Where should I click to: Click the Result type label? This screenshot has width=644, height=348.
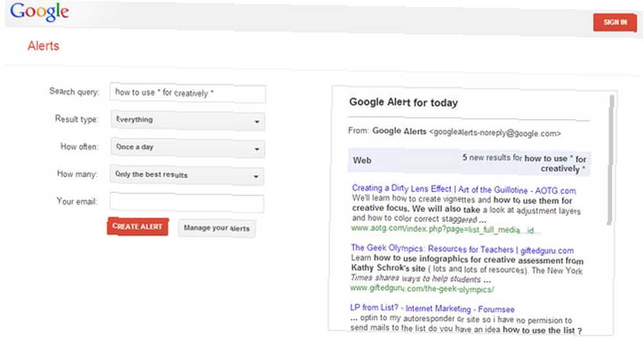pos(77,119)
